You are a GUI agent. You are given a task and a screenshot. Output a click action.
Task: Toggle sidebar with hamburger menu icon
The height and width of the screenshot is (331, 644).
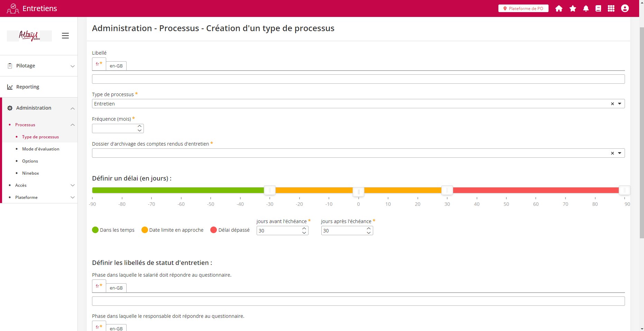(65, 36)
